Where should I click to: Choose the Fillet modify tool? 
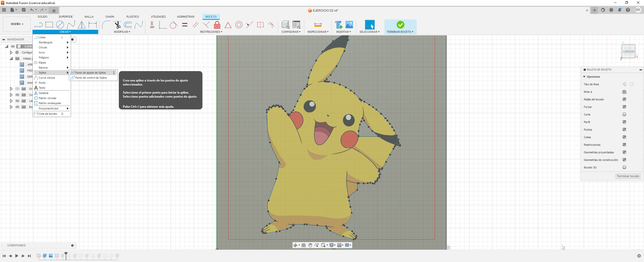point(106,25)
